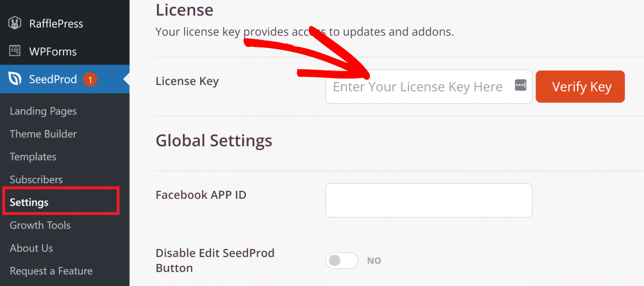Open About Us page
This screenshot has height=286, width=644.
pos(31,248)
